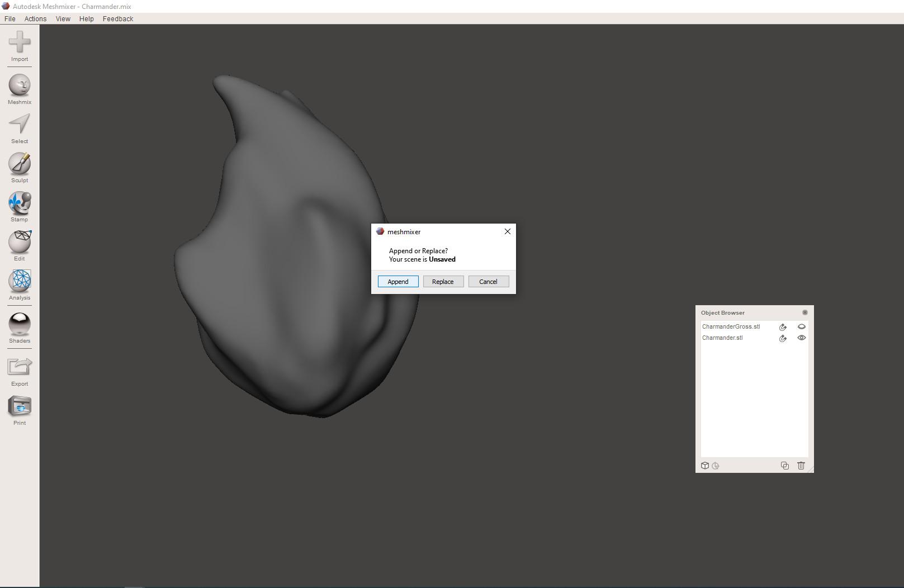Close the meshmixer dialog with X
The image size is (904, 588).
[x=508, y=231]
